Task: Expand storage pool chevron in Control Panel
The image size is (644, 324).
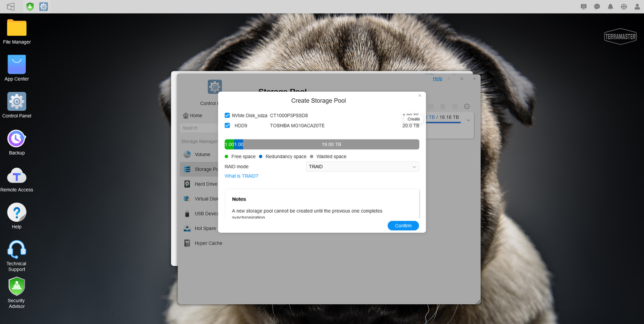Action: (x=468, y=120)
